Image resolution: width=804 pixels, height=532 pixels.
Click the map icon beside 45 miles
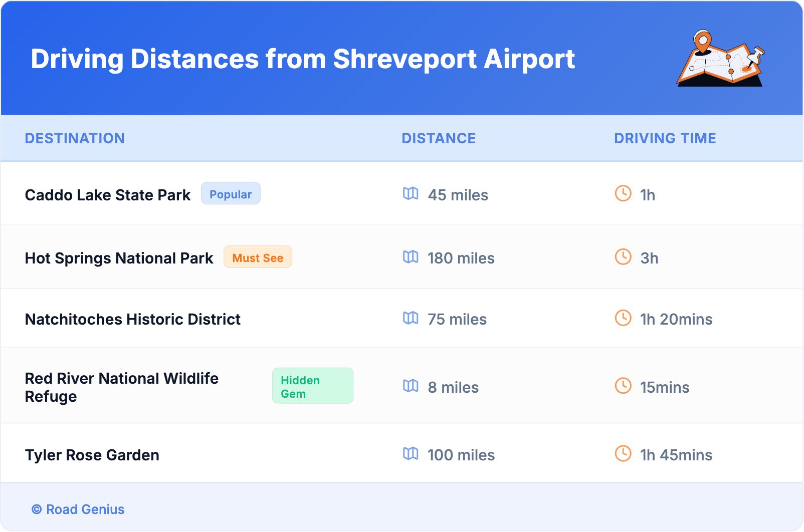pos(411,193)
